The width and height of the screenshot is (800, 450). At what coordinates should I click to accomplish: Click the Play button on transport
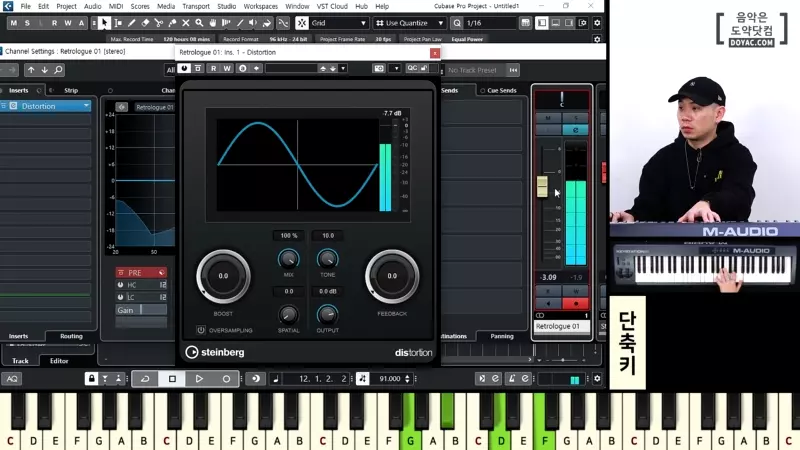[199, 379]
